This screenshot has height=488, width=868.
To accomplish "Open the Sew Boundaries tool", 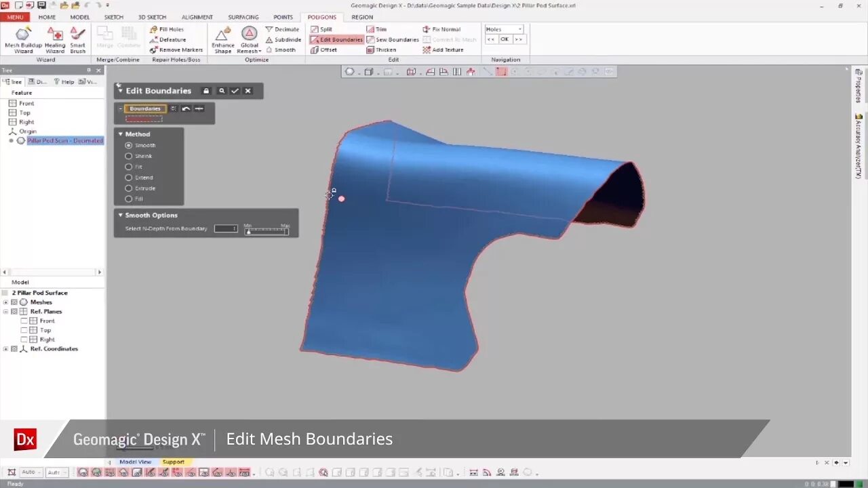I will pos(393,39).
